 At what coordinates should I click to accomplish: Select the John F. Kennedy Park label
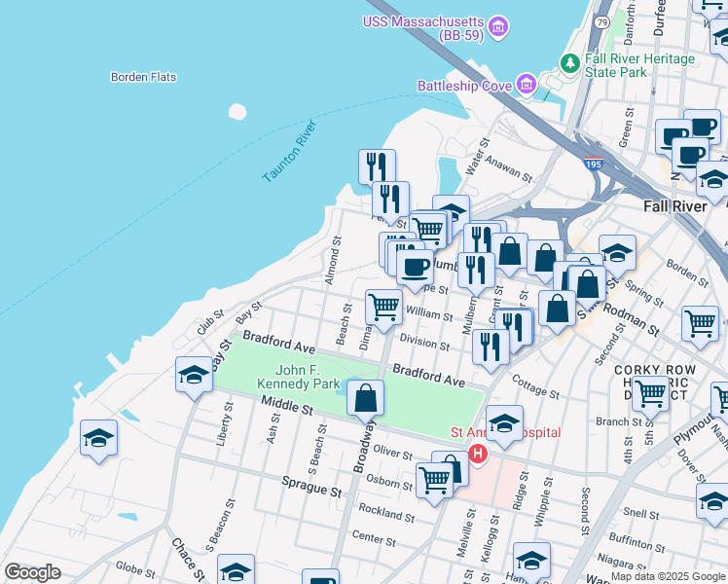click(x=298, y=377)
